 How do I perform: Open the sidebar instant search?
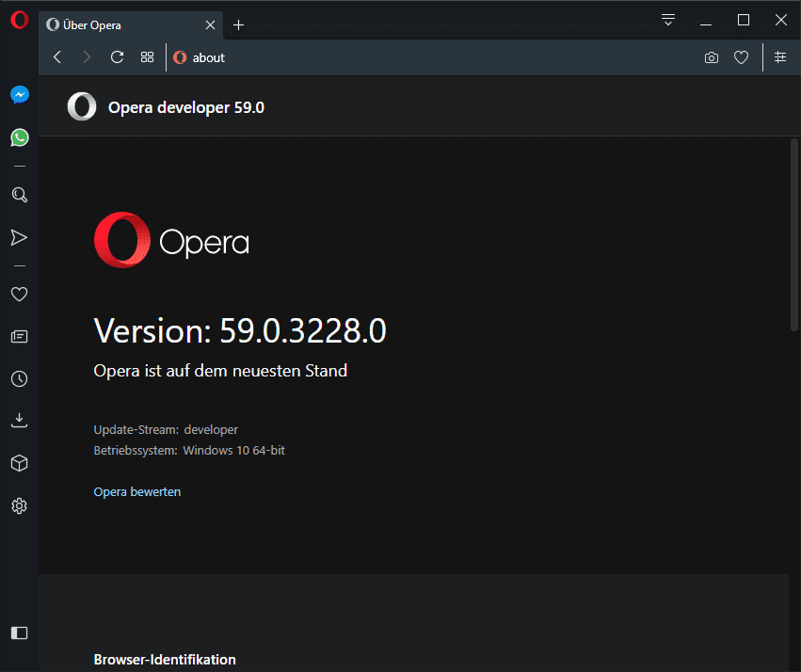click(x=20, y=195)
